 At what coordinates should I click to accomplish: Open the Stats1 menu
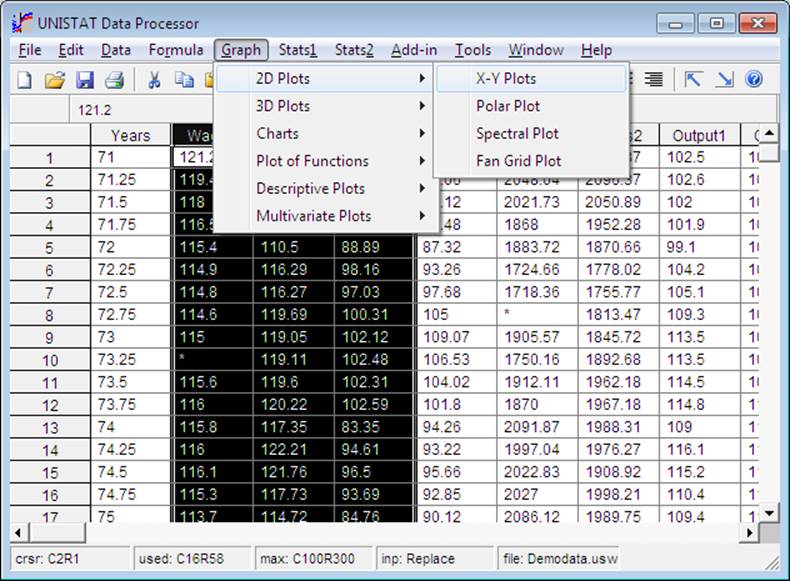298,50
